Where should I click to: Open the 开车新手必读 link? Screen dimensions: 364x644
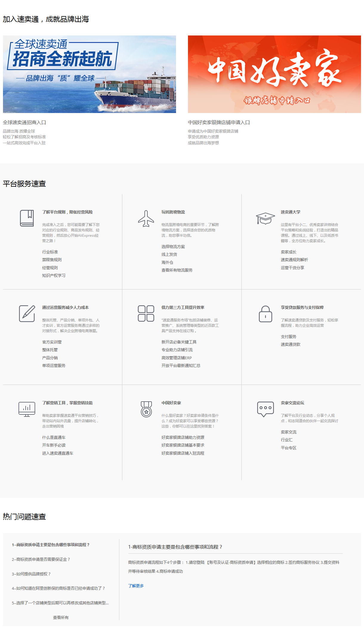54,445
